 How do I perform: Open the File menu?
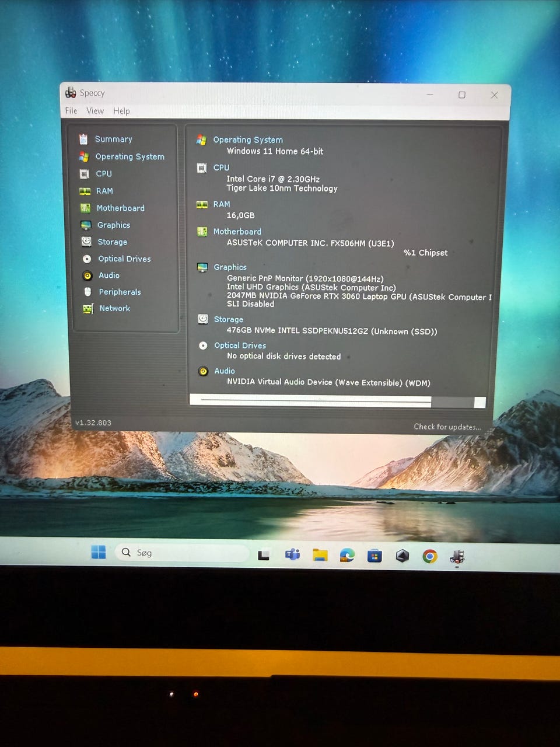71,111
